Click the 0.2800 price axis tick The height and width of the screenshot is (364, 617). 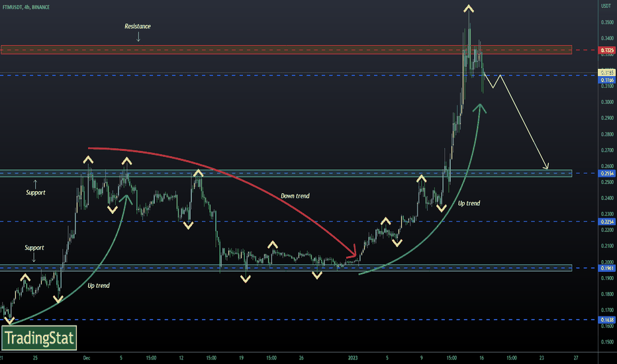[x=607, y=134]
